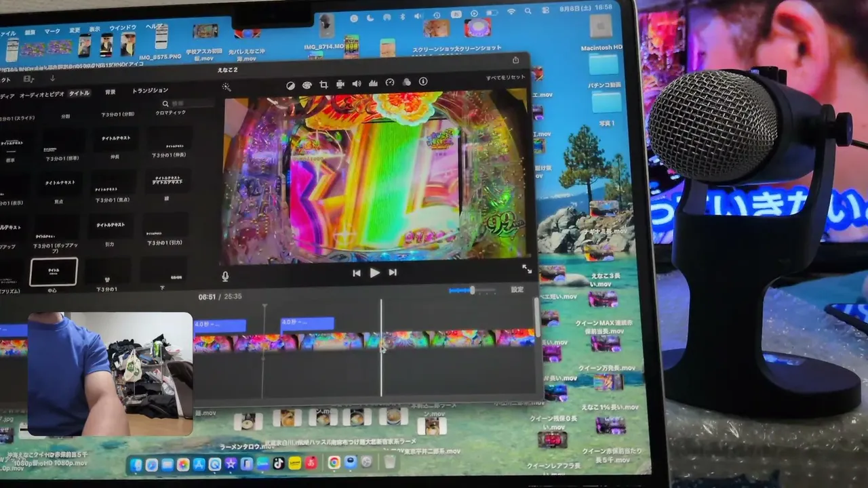
Task: Open TikTok from the Dock
Action: tap(279, 464)
